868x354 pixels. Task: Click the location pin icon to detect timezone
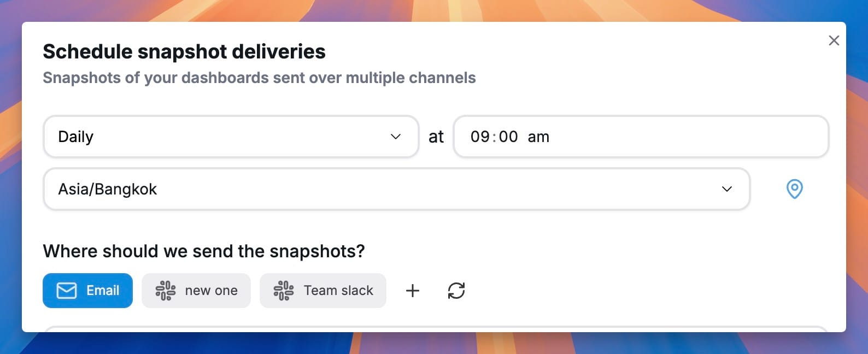point(794,189)
